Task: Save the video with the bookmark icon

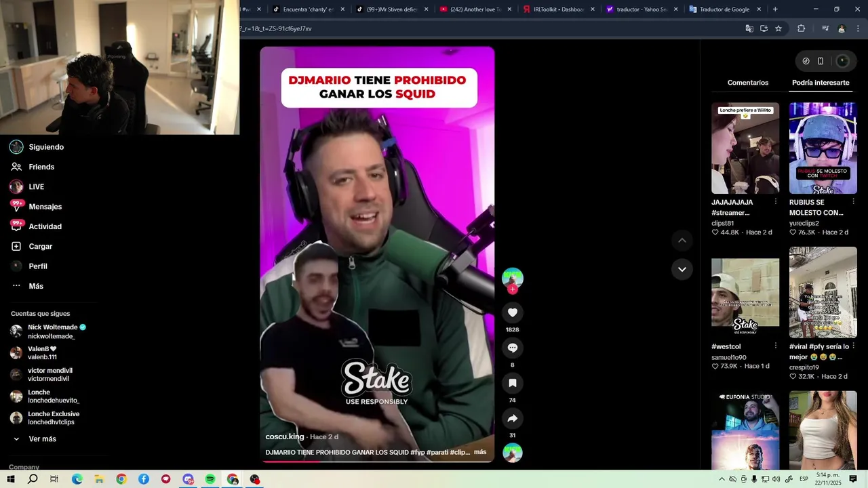Action: tap(513, 383)
